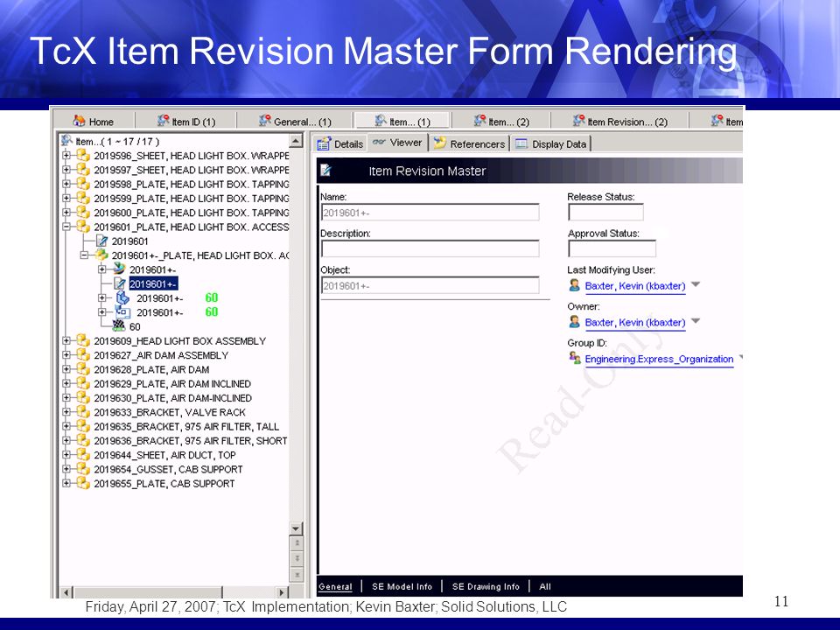Open the Home tab
Image resolution: width=840 pixels, height=630 pixels.
click(94, 122)
